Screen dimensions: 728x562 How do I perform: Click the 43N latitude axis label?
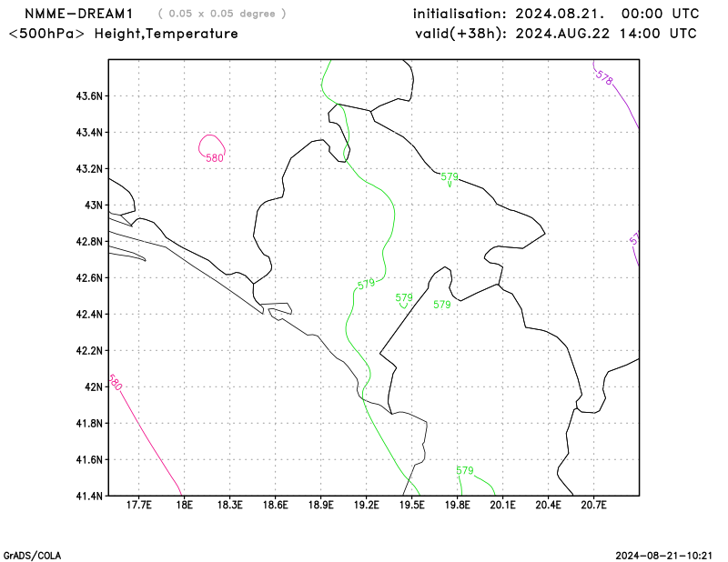click(x=94, y=206)
